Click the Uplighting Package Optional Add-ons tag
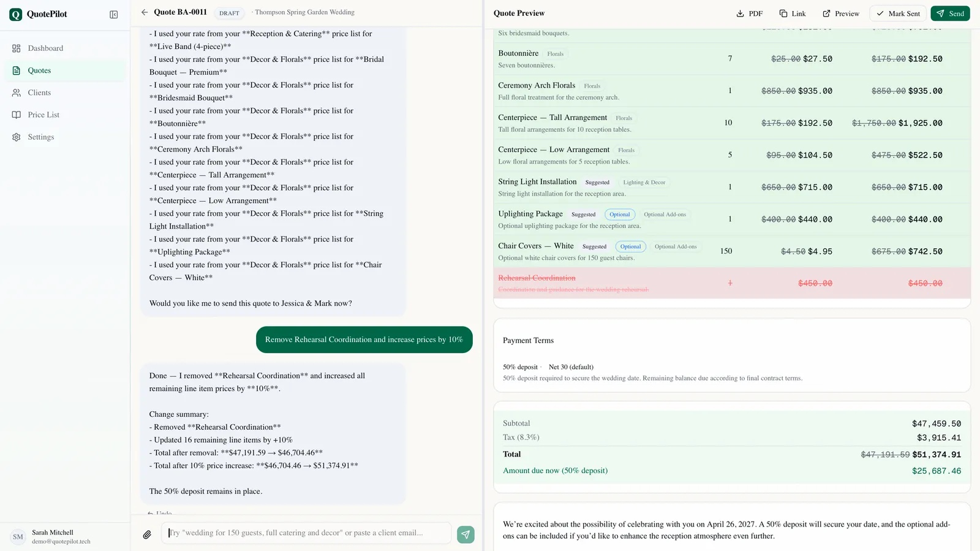 665,215
